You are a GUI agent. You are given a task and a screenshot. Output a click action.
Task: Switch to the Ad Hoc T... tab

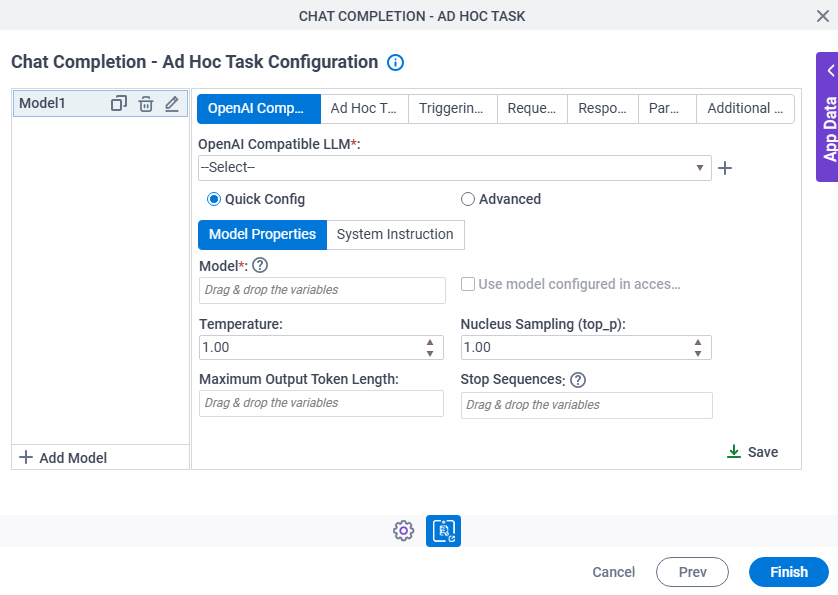(x=364, y=109)
